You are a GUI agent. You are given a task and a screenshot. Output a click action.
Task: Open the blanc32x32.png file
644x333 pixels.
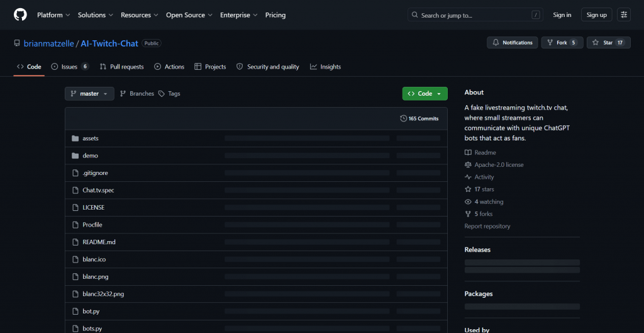tap(103, 294)
